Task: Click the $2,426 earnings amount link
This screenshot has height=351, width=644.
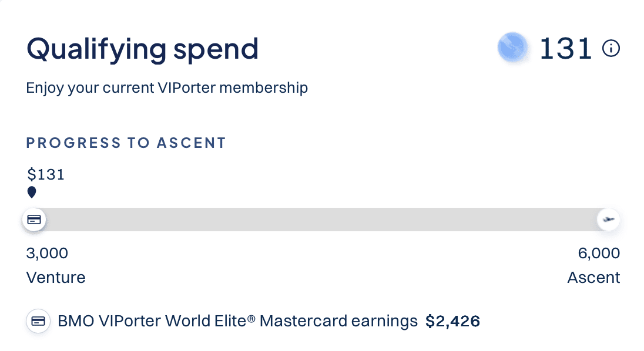Action: (452, 321)
